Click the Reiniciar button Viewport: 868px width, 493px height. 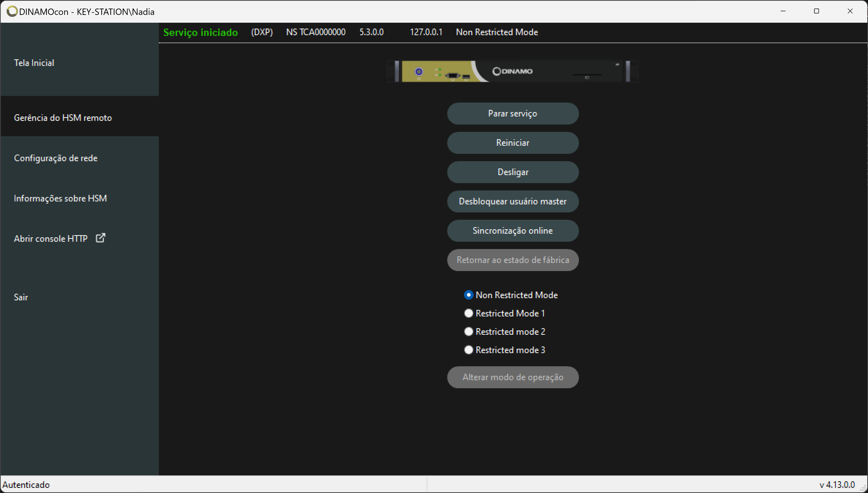513,143
